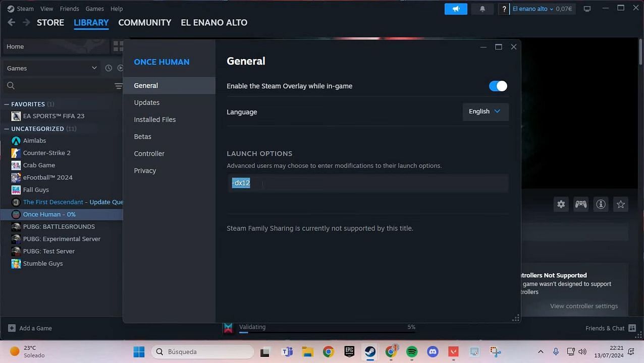Open the English language dropdown
Viewport: 644px width, 363px height.
[x=485, y=111]
